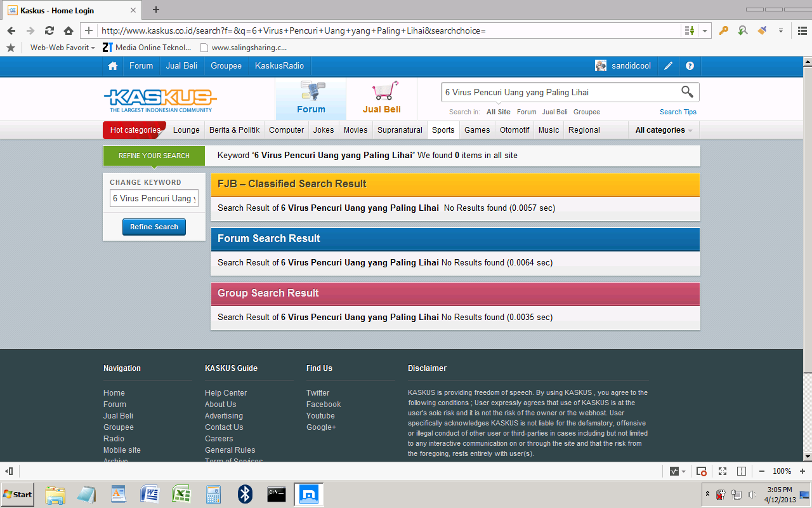This screenshot has width=812, height=508.
Task: Click the Change Keyword input field
Action: pos(154,199)
